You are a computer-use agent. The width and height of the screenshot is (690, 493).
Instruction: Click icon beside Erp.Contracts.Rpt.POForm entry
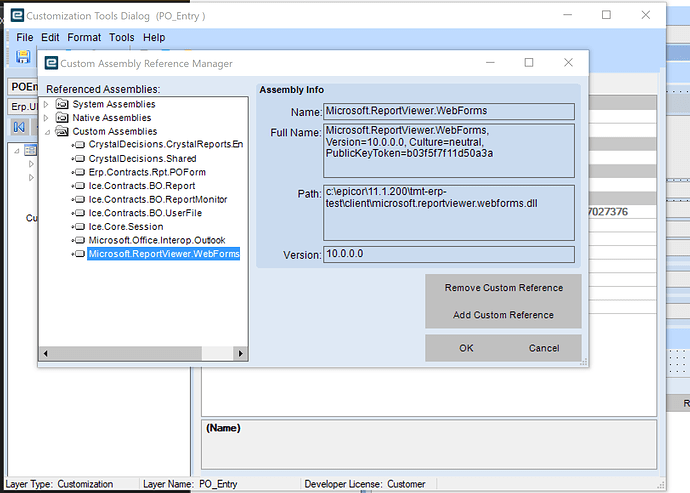(79, 172)
